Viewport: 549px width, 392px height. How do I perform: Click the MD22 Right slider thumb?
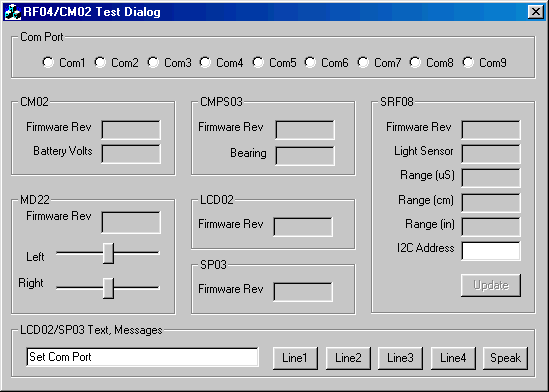[x=109, y=288]
